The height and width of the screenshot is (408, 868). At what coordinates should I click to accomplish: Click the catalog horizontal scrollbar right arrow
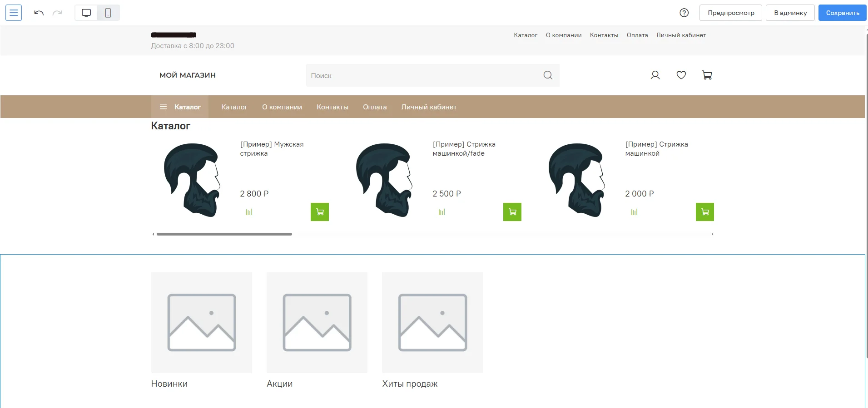(712, 234)
